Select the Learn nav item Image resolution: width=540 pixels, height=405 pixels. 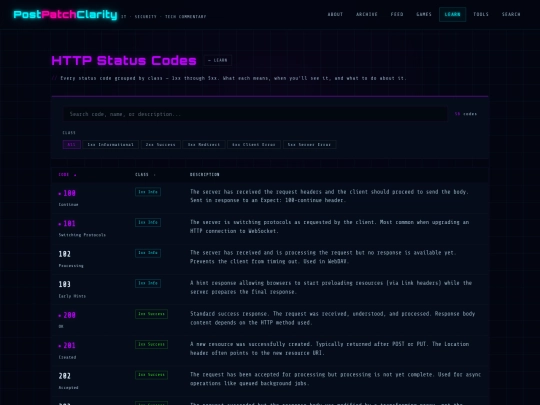pyautogui.click(x=452, y=14)
